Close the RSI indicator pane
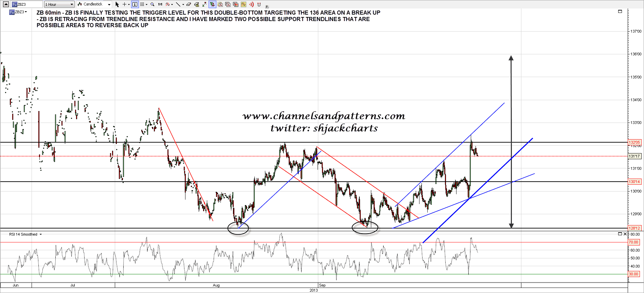This screenshot has height=293, width=644. tap(625, 234)
